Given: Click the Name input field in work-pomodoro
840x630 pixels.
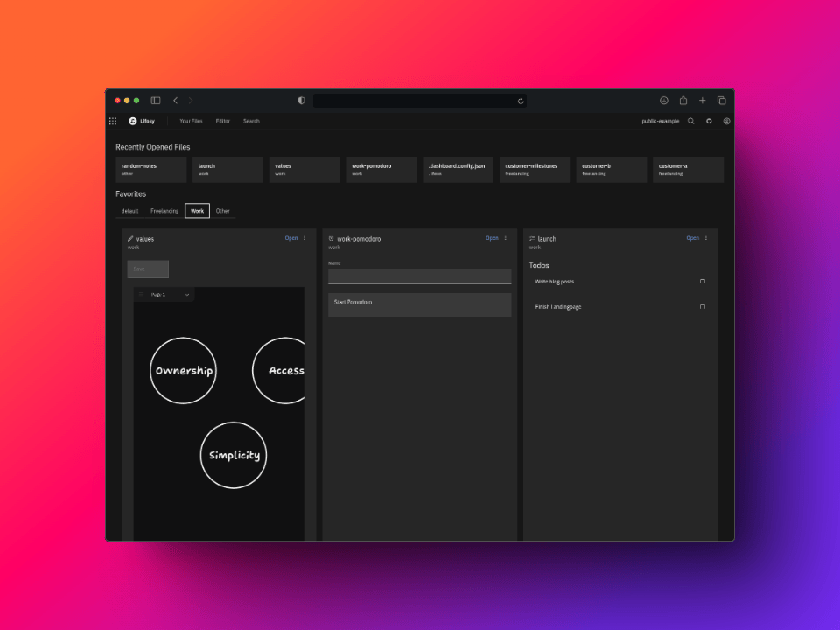Looking at the screenshot, I should click(x=419, y=276).
